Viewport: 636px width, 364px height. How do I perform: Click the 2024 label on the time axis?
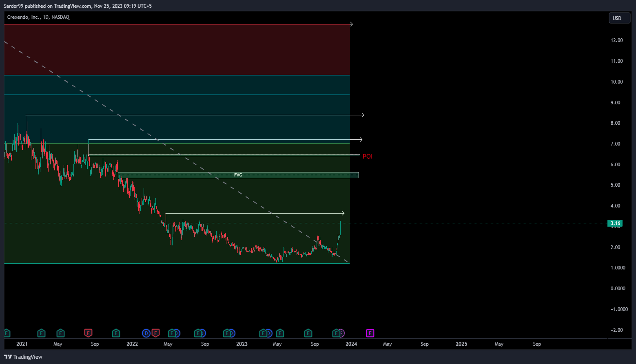point(351,344)
